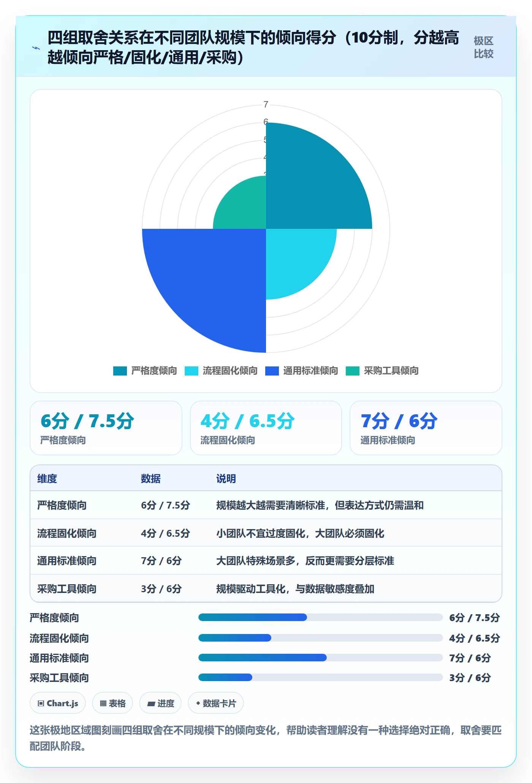Click the 说明 column header
This screenshot has width=532, height=783.
point(226,479)
